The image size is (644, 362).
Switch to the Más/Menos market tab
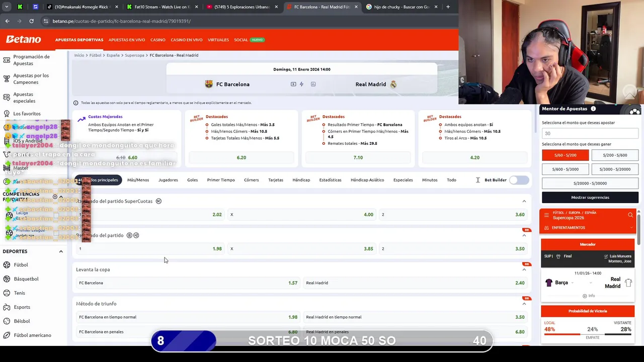pyautogui.click(x=138, y=180)
